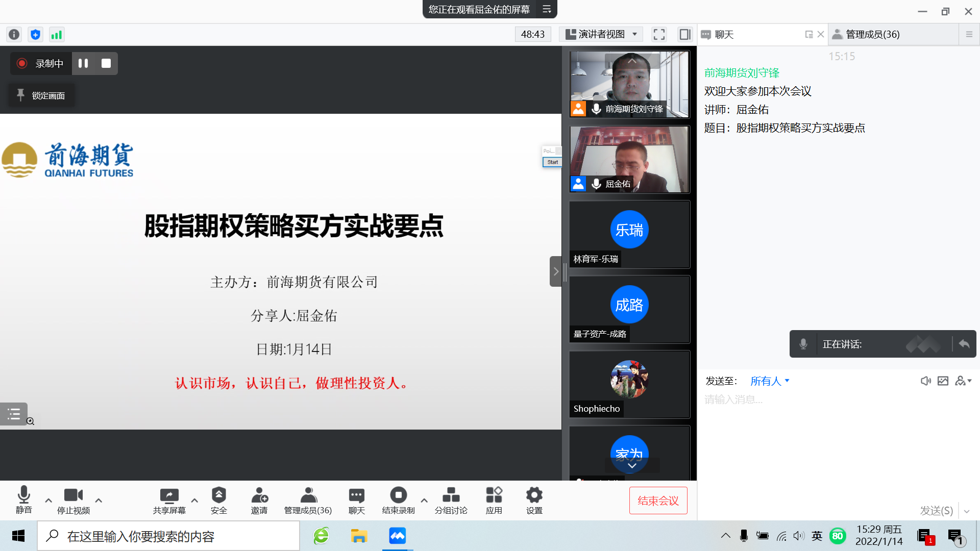Viewport: 980px width, 551px height.
Task: Send an image in chat
Action: pyautogui.click(x=943, y=381)
